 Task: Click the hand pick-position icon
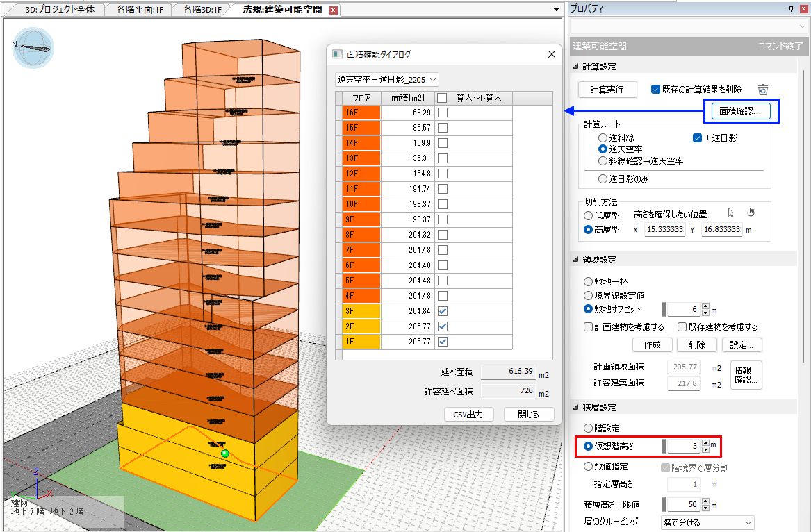[x=751, y=213]
